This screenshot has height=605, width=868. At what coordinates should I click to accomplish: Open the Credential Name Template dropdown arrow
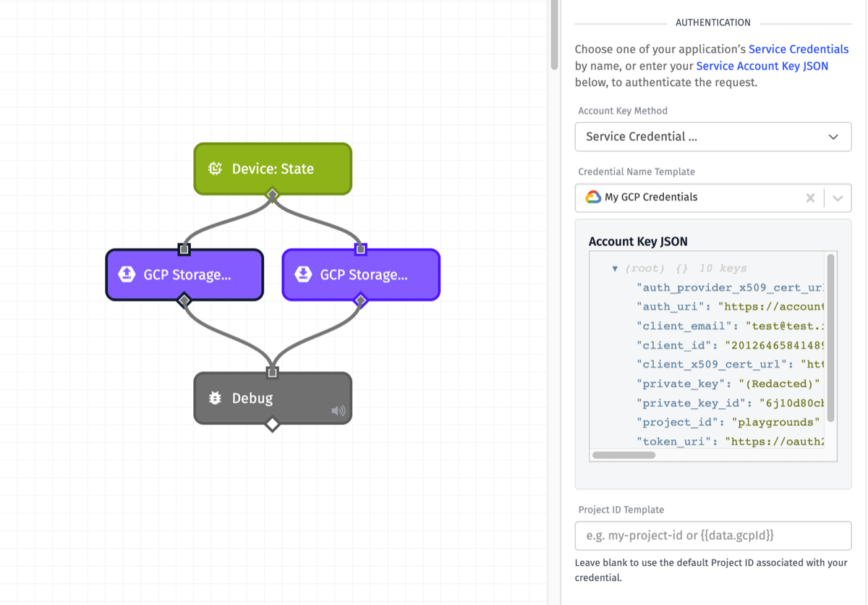[838, 198]
